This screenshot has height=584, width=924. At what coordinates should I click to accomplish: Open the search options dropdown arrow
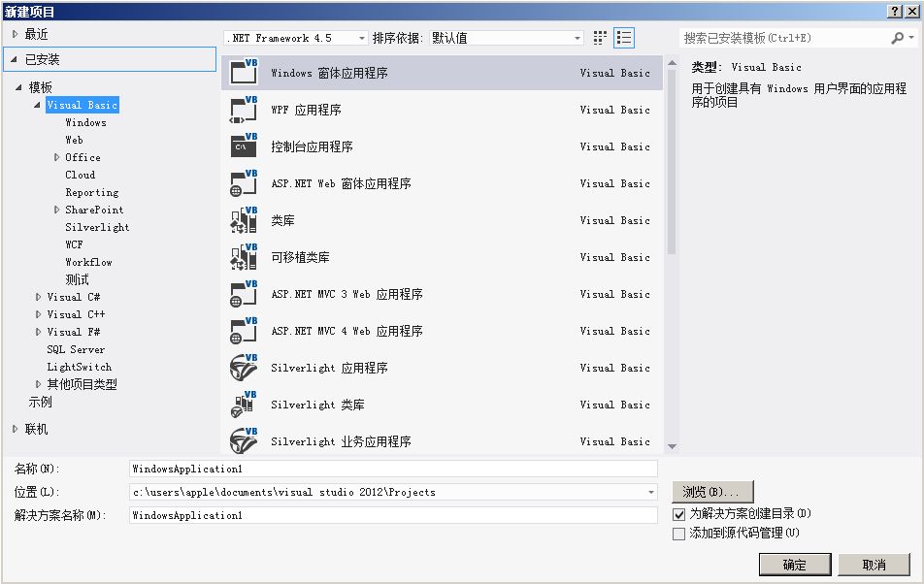pos(911,38)
